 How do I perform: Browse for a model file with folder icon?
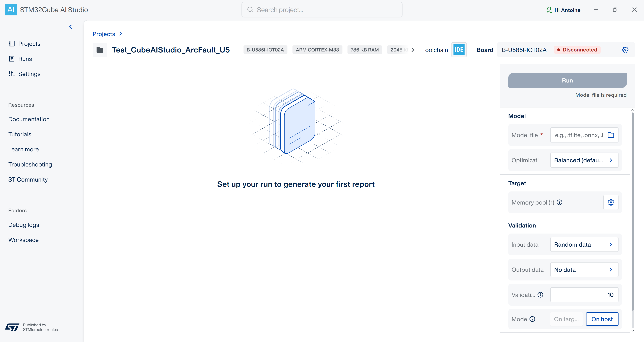tap(611, 135)
